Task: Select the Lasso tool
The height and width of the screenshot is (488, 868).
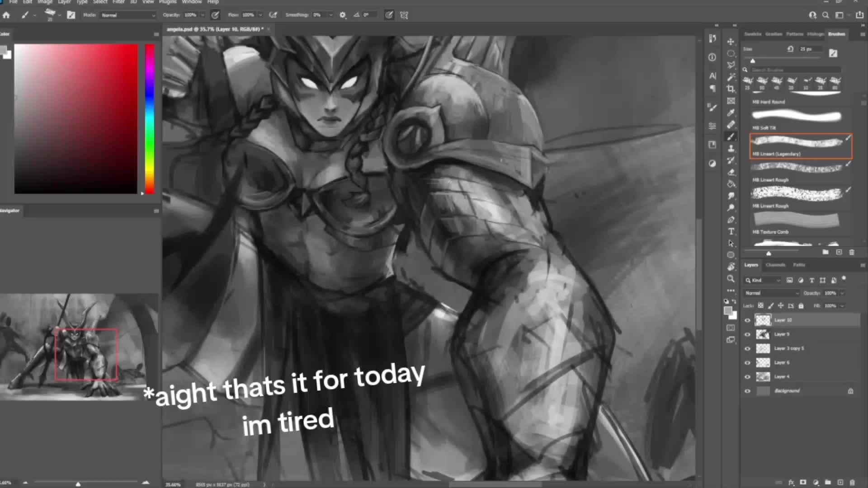Action: (x=731, y=65)
